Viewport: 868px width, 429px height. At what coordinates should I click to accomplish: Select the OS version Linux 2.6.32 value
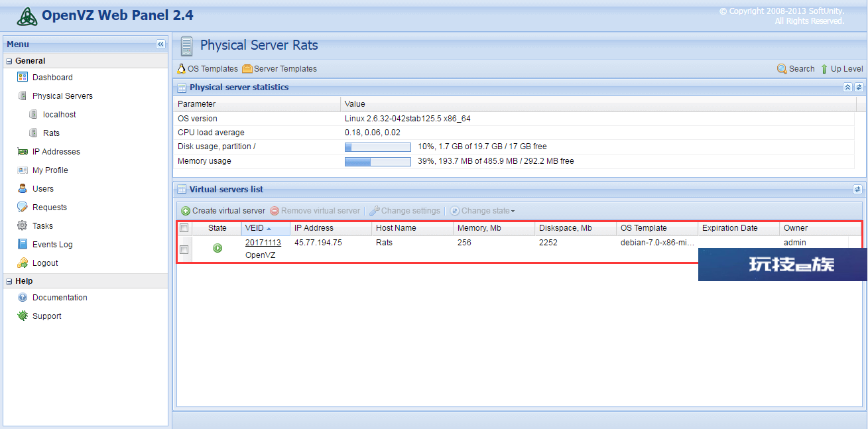pos(408,119)
